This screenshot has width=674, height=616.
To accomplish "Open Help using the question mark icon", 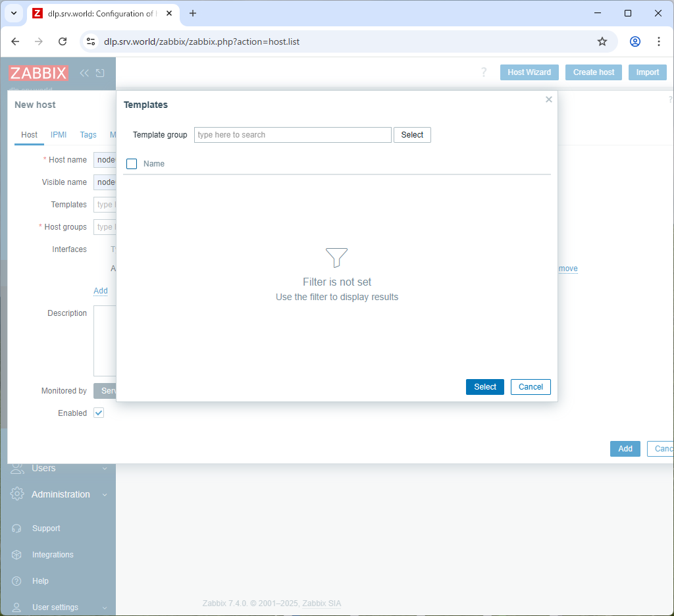I will coord(16,581).
